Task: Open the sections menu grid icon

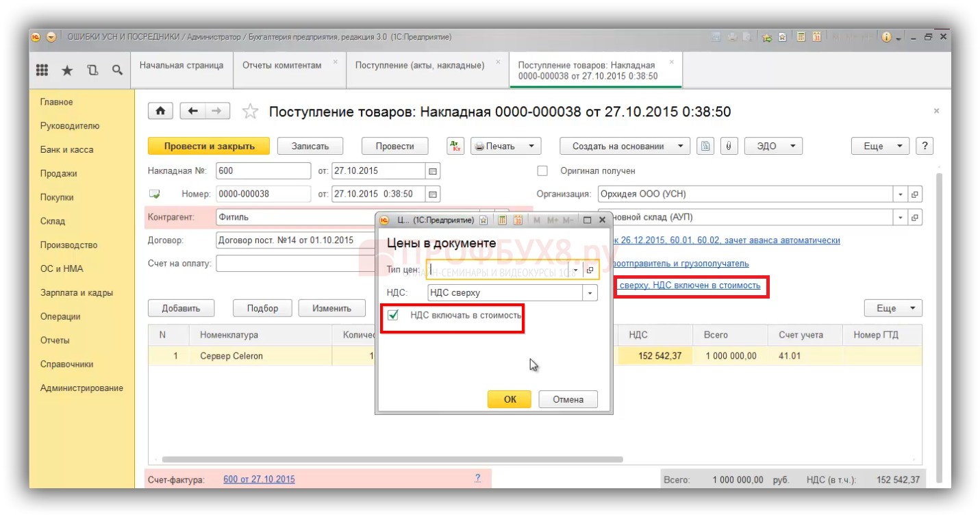Action: [x=42, y=70]
